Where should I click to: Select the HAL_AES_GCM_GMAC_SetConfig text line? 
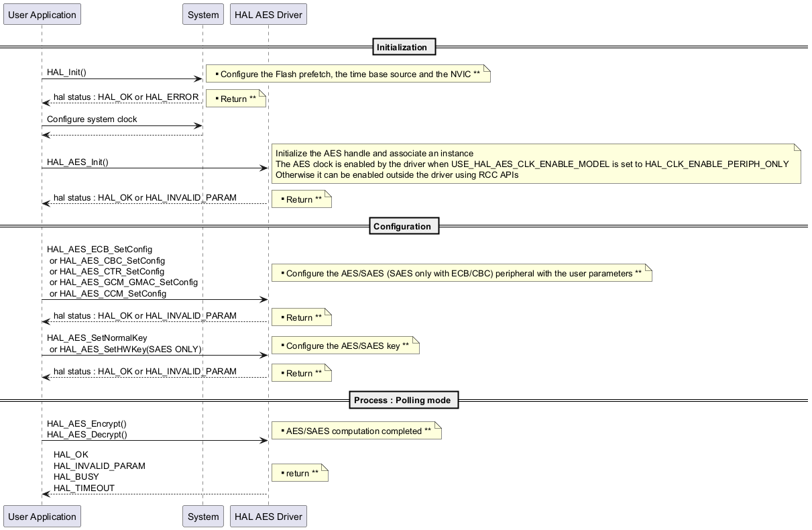click(x=123, y=282)
